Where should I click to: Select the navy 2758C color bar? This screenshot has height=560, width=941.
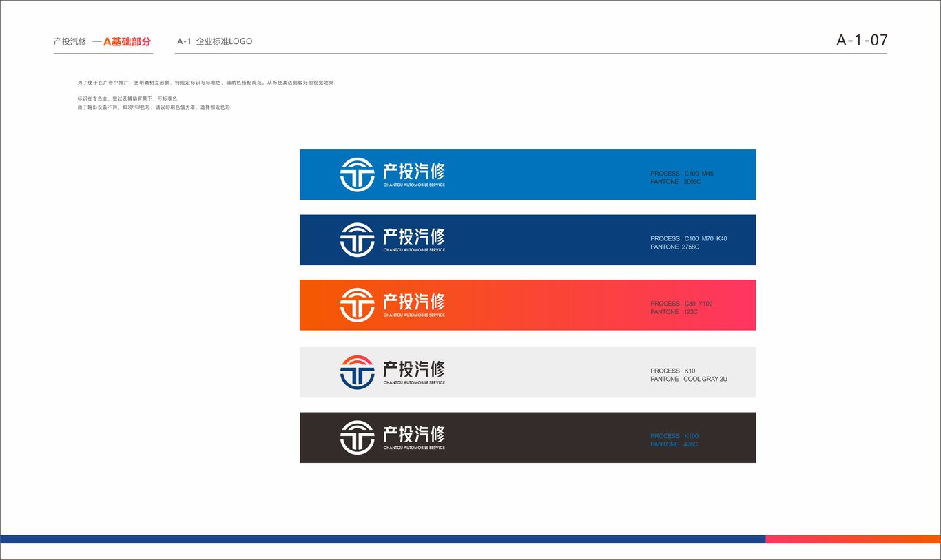tap(528, 240)
